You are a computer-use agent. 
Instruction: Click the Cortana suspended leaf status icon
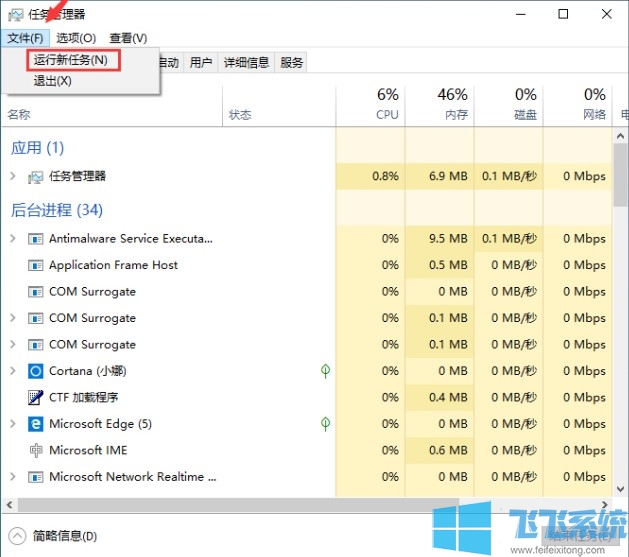click(325, 371)
